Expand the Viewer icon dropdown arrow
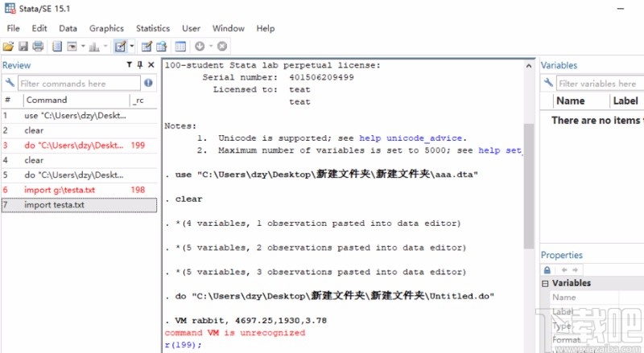The image size is (644, 353). 83,46
